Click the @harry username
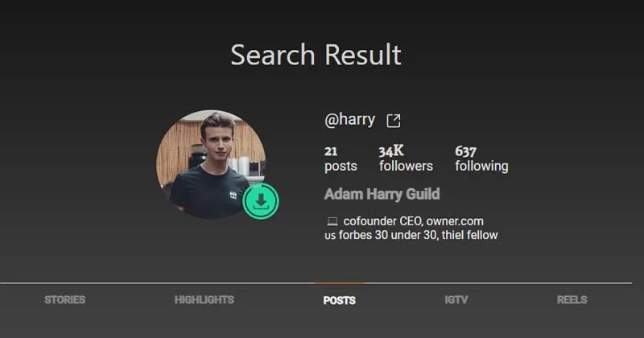 tap(349, 120)
